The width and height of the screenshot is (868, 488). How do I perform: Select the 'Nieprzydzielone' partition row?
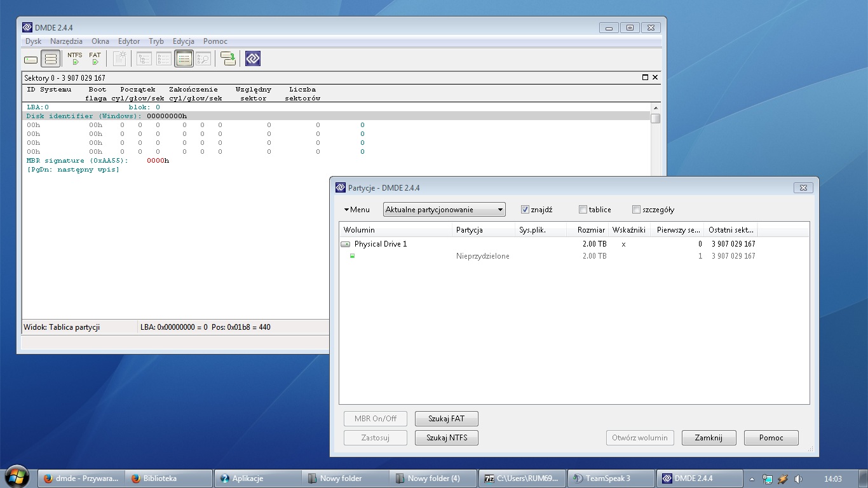(574, 256)
